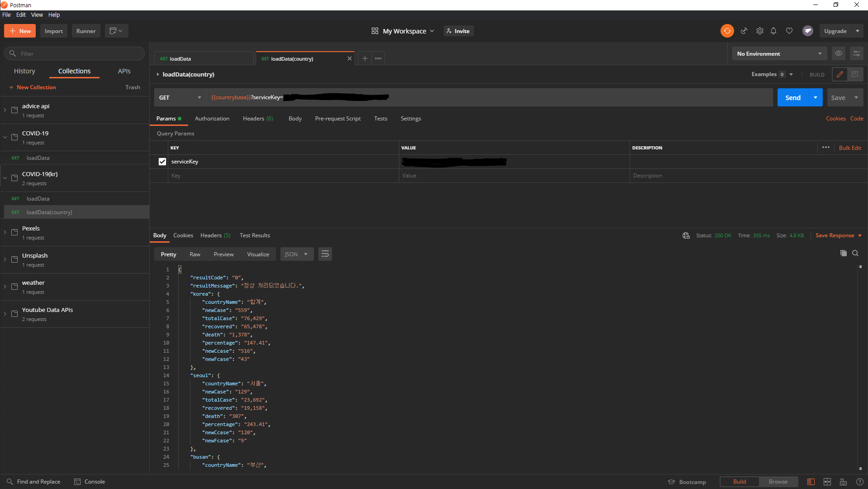Open the JSON format dropdown

click(x=297, y=254)
